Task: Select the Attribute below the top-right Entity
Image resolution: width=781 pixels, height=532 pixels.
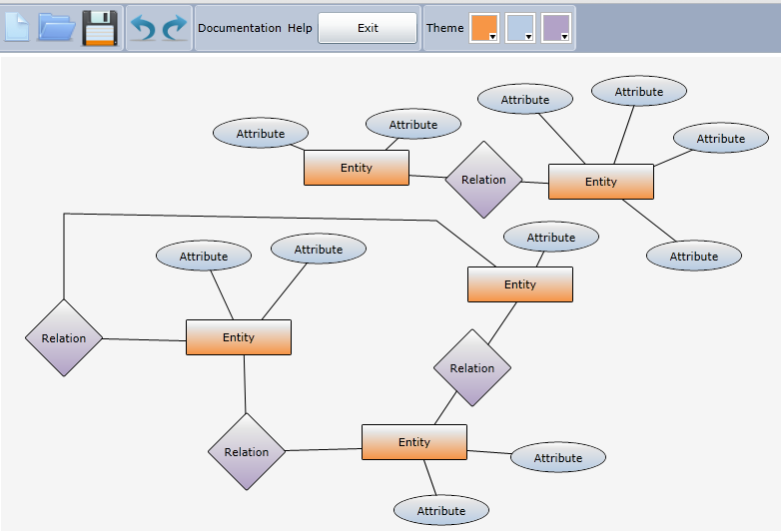Action: click(x=694, y=257)
